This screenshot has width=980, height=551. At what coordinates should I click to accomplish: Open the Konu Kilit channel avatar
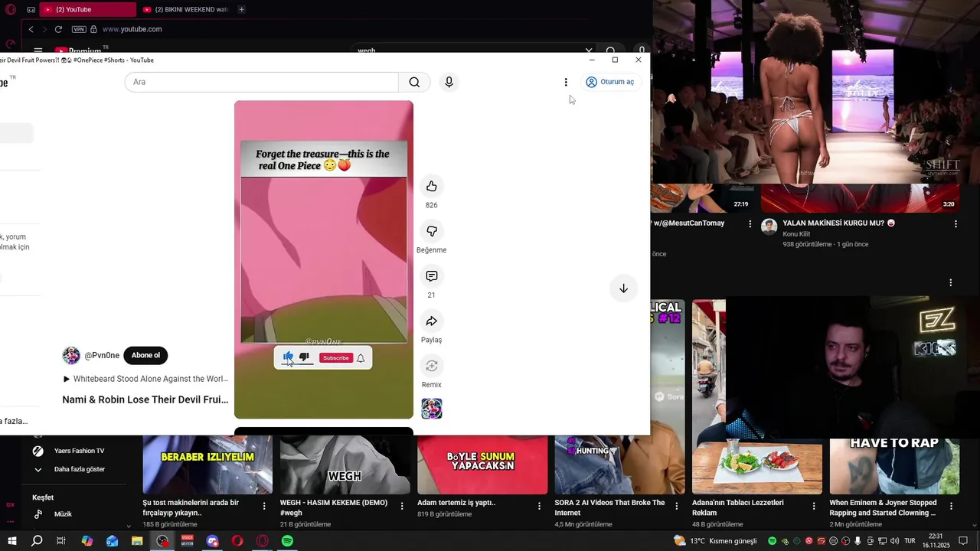click(x=769, y=227)
